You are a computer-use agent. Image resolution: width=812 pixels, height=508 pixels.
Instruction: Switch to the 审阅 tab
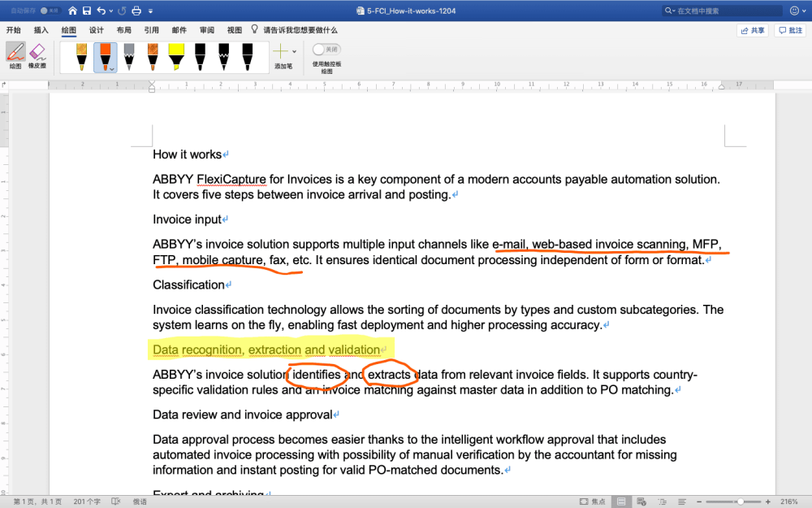pos(206,30)
